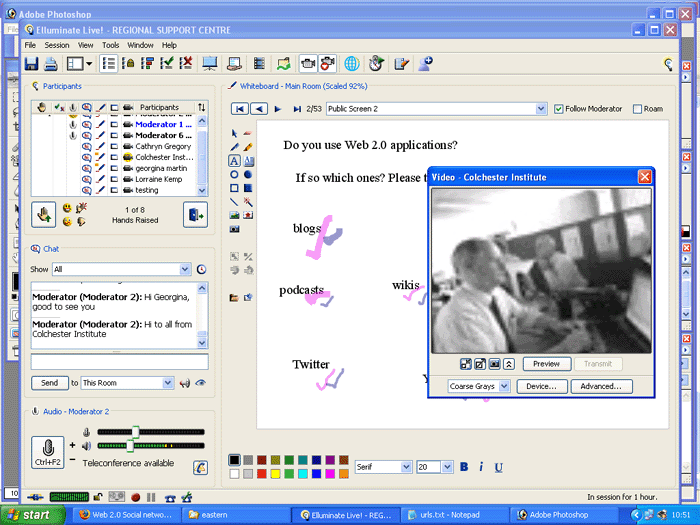
Task: Click the participants sort arrows header
Action: click(202, 107)
